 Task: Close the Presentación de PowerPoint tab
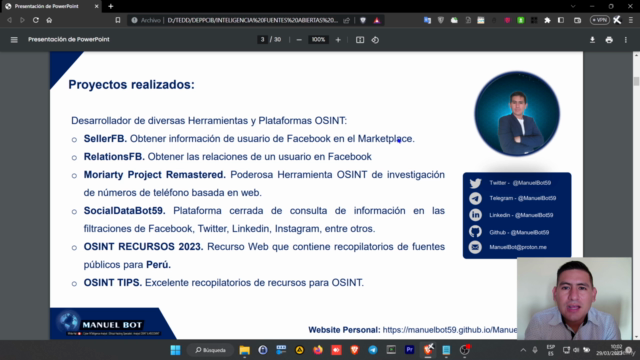click(x=96, y=6)
